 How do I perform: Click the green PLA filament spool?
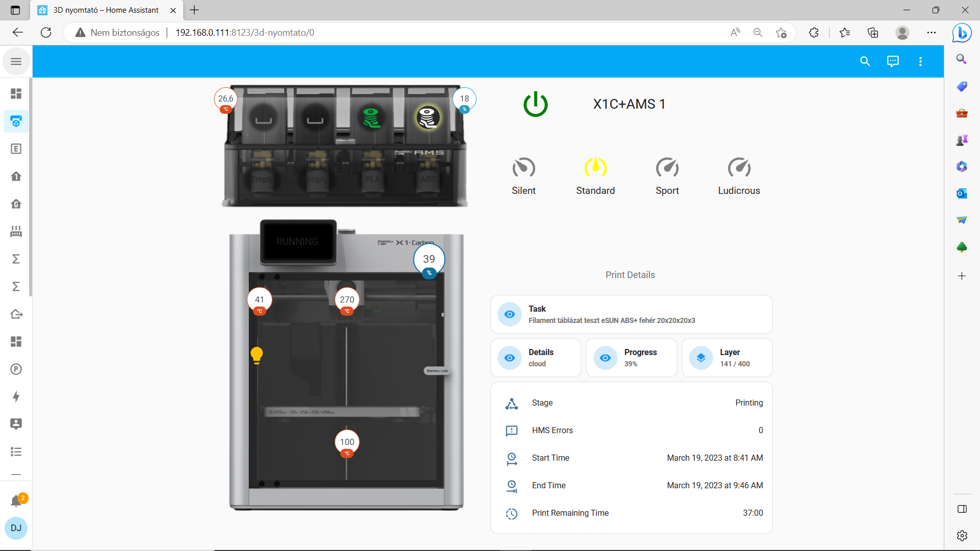[372, 118]
